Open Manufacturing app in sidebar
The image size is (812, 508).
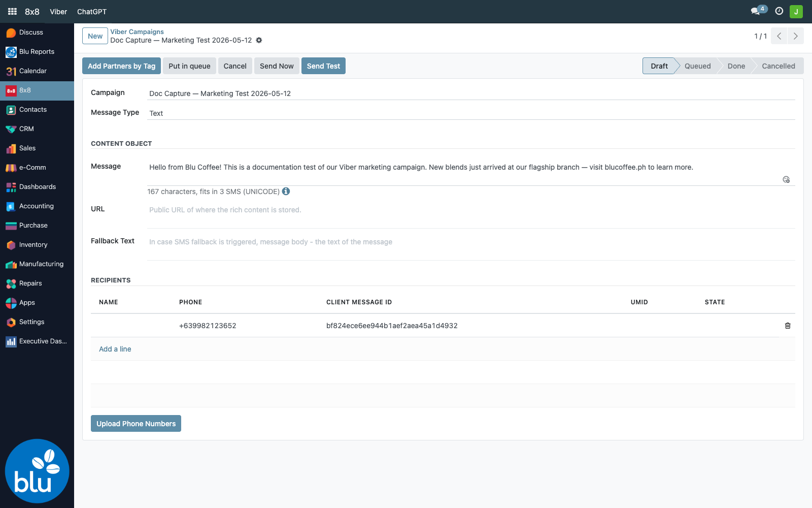37,264
